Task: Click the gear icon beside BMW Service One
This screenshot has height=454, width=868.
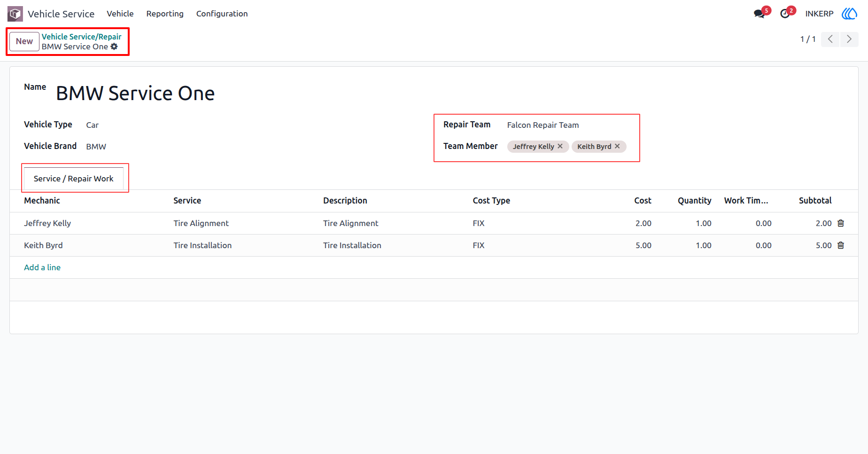Action: tap(114, 47)
